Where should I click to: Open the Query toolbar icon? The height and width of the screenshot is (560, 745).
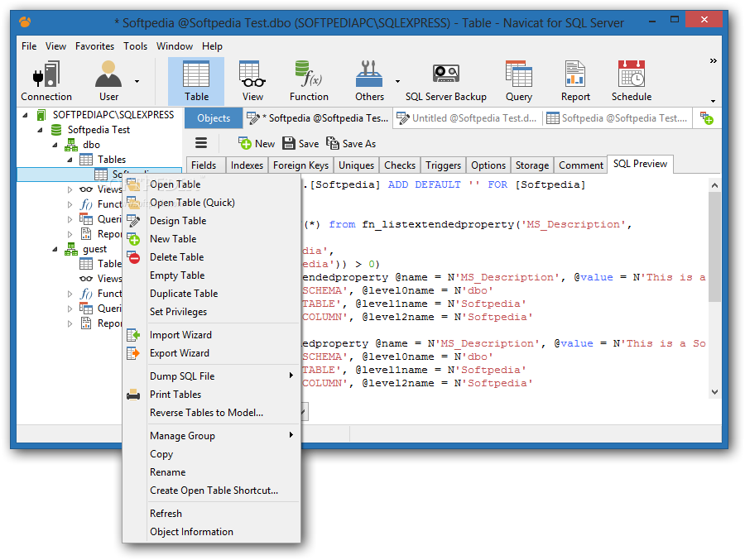pyautogui.click(x=518, y=81)
